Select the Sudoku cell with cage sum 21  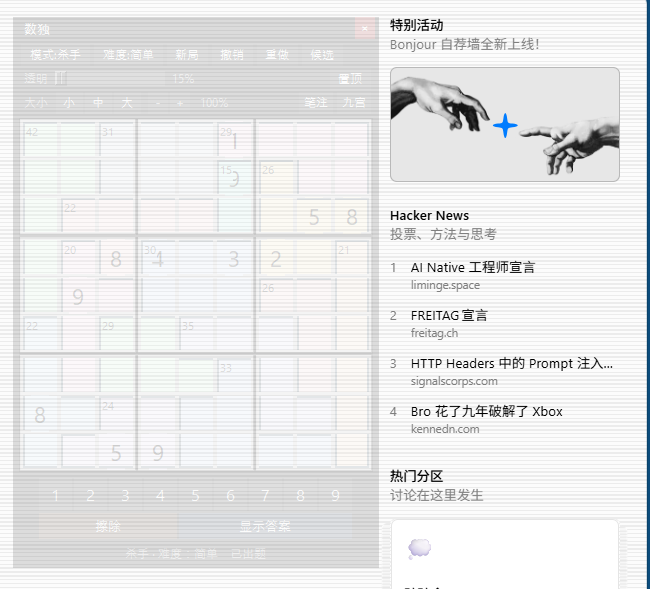tap(352, 259)
